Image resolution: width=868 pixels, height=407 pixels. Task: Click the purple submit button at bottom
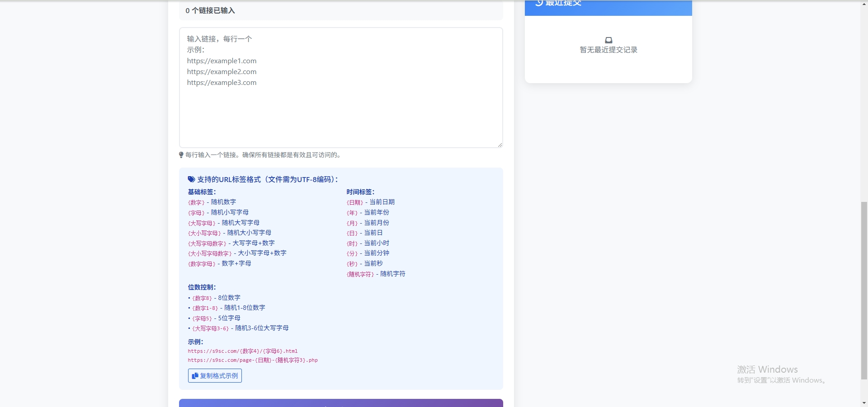(x=341, y=403)
